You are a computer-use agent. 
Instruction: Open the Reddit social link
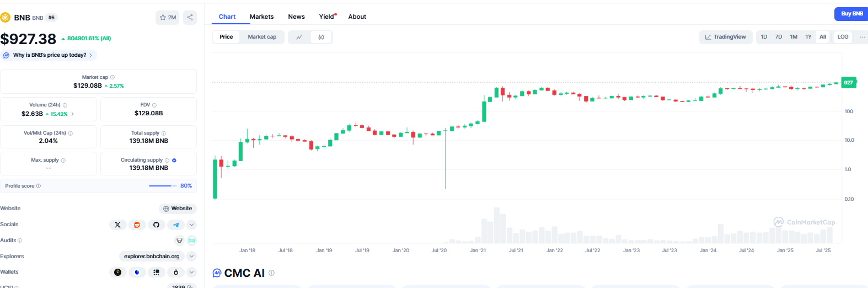point(137,225)
